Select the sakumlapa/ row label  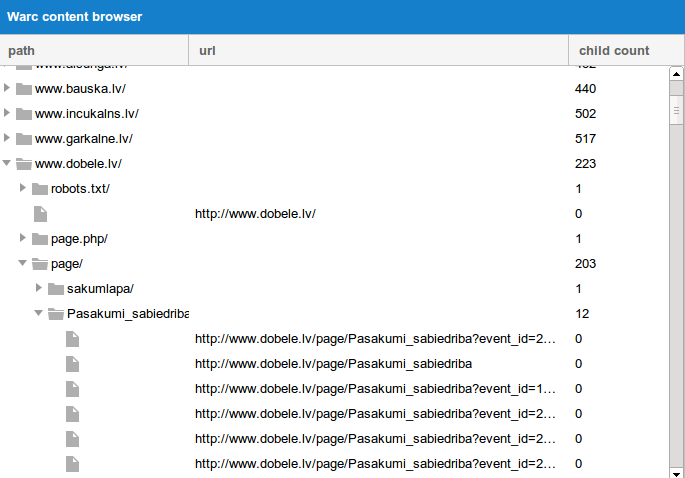click(100, 289)
